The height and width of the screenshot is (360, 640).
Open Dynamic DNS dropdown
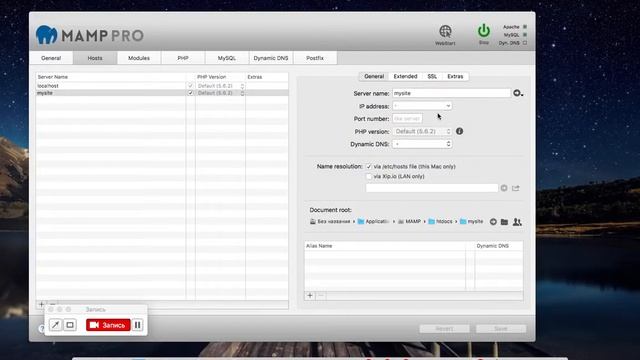point(422,144)
